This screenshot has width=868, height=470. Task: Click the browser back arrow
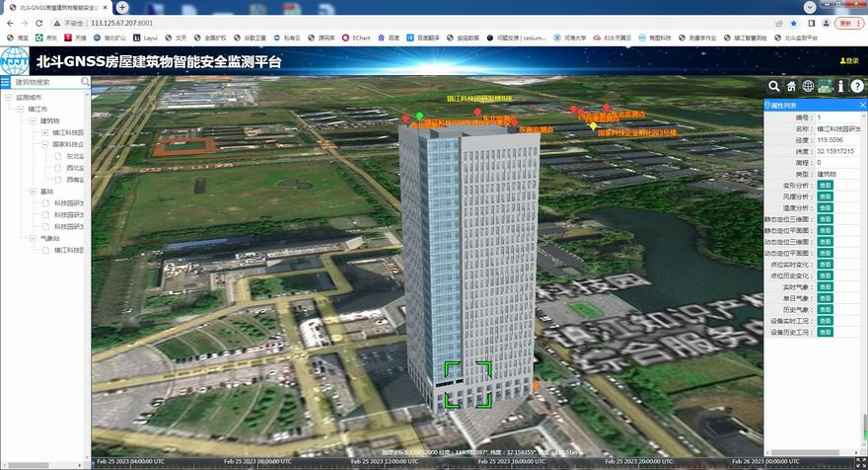click(10, 24)
